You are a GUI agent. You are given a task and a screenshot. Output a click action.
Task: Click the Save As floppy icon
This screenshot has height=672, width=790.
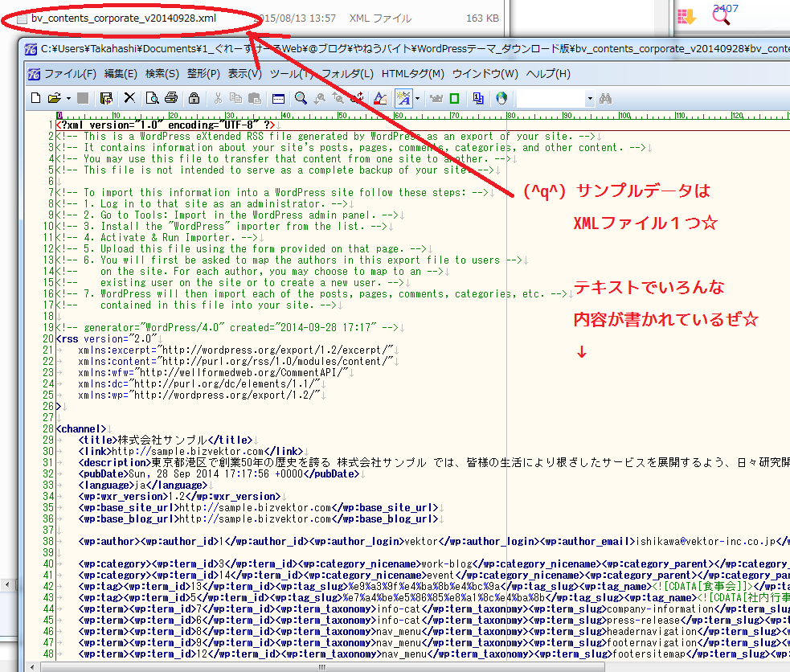(x=106, y=98)
